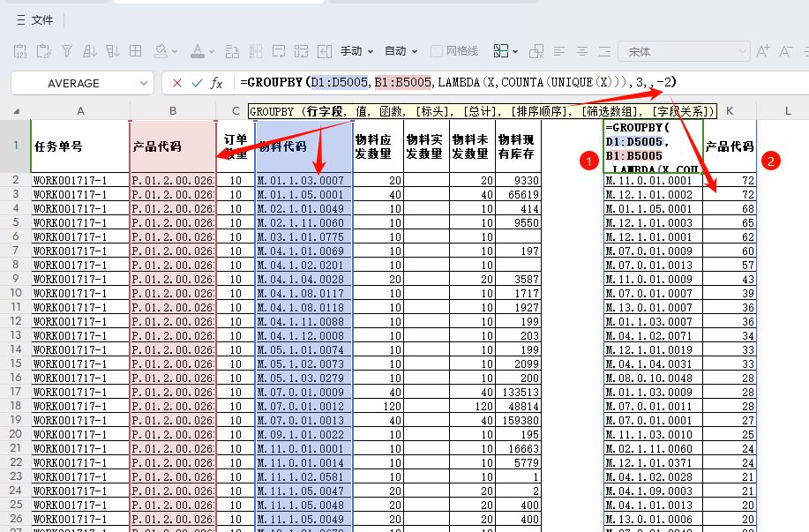809x532 pixels.
Task: Open the fill color dropdown arrow
Action: click(175, 51)
